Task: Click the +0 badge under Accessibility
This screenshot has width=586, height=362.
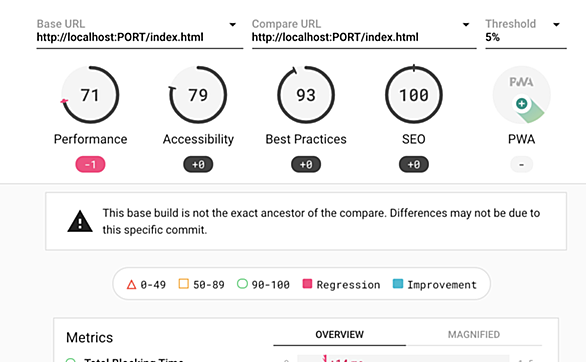Action: [x=198, y=164]
